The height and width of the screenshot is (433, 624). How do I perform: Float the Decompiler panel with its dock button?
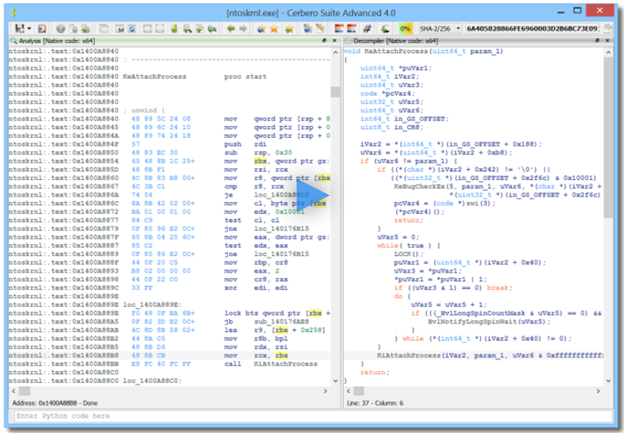pyautogui.click(x=597, y=41)
